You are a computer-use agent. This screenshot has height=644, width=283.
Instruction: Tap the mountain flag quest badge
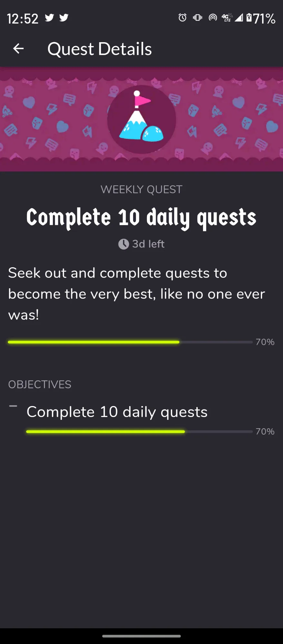click(x=141, y=119)
